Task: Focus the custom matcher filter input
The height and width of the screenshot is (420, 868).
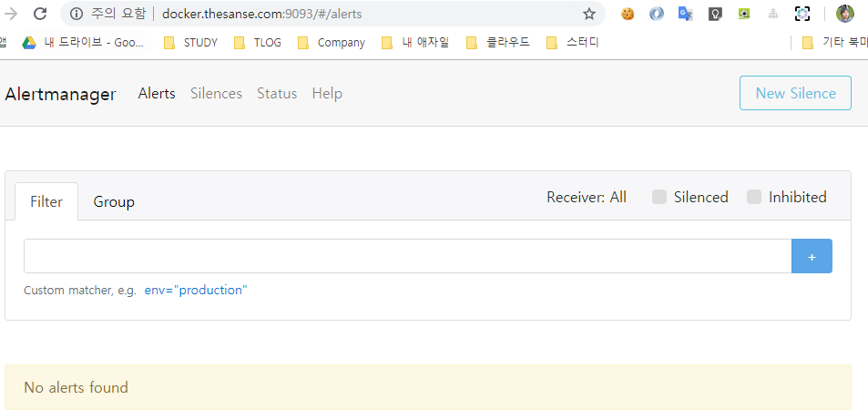Action: [x=407, y=256]
